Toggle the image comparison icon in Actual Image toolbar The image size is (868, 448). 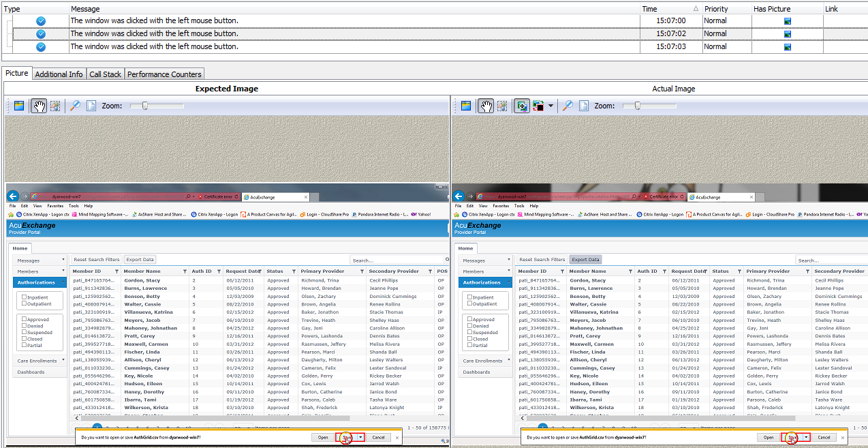point(521,106)
